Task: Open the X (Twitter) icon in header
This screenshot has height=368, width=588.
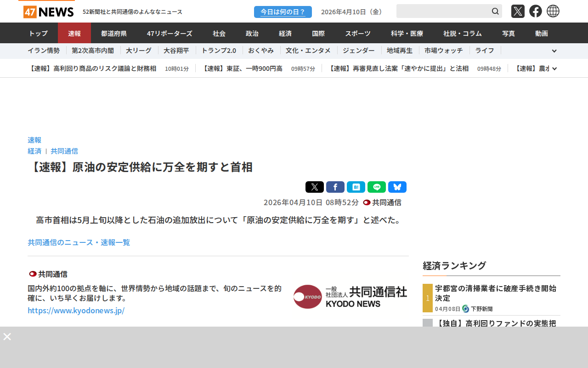Action: 518,11
